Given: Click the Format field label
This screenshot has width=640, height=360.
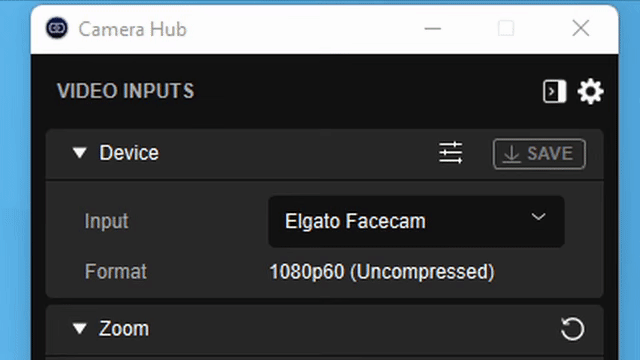Looking at the screenshot, I should pos(116,272).
